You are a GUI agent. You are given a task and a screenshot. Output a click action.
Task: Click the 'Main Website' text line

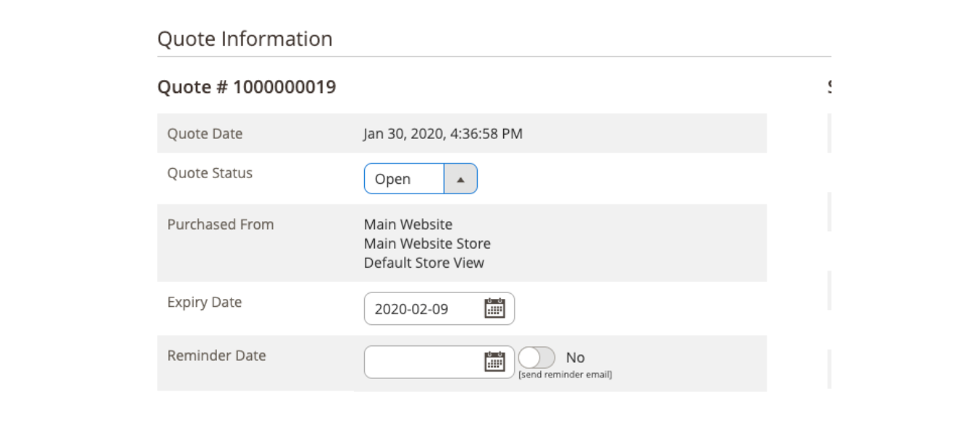point(408,225)
